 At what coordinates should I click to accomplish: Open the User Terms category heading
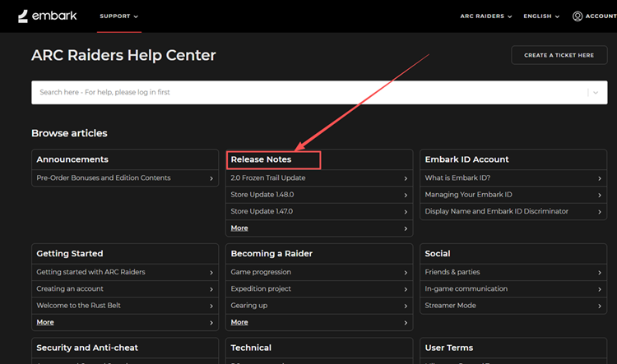click(449, 348)
